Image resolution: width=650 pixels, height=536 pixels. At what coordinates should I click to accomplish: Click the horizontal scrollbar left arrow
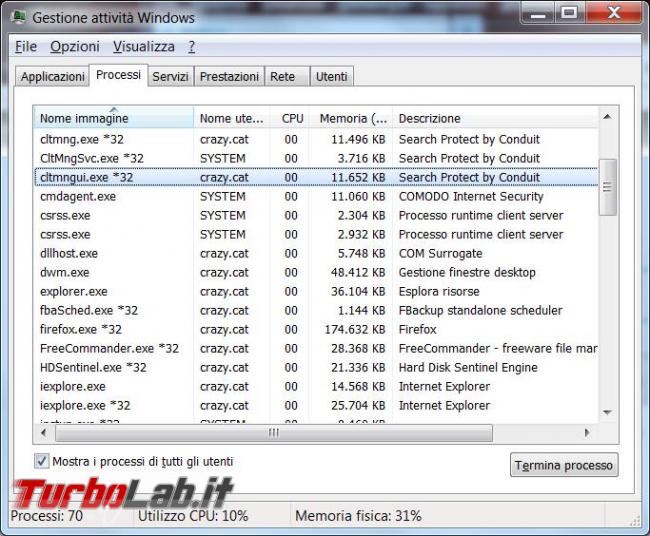click(44, 433)
